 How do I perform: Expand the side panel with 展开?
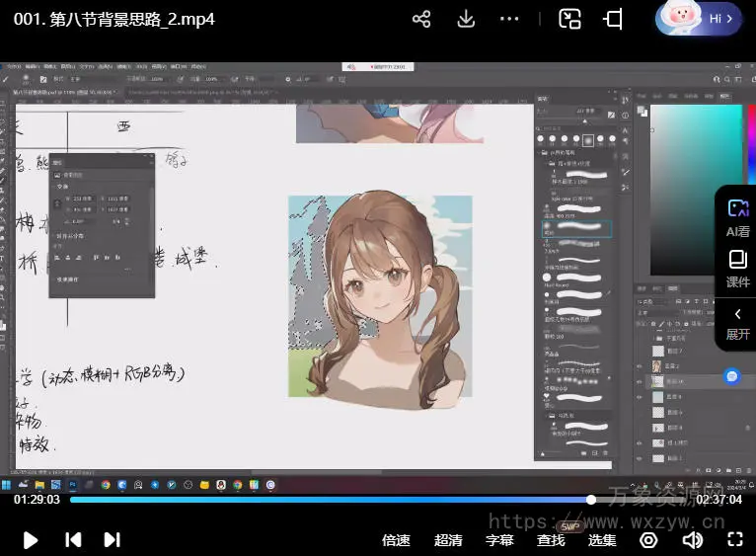click(x=737, y=323)
